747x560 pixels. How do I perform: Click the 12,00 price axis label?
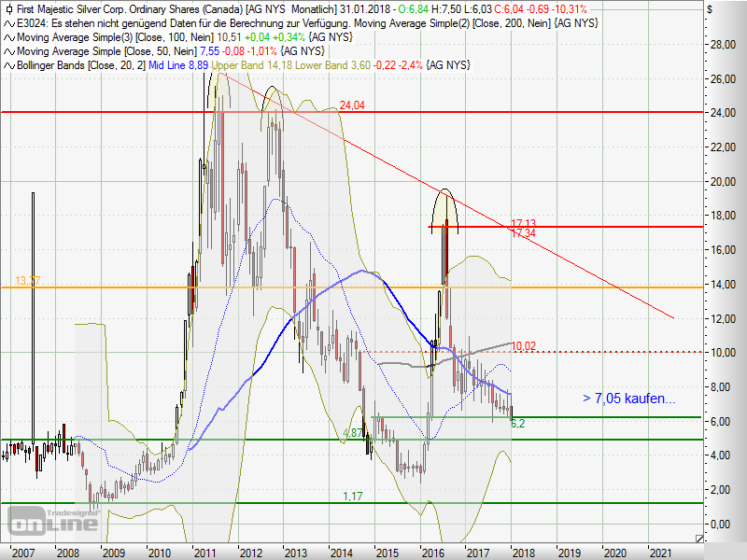coord(722,318)
